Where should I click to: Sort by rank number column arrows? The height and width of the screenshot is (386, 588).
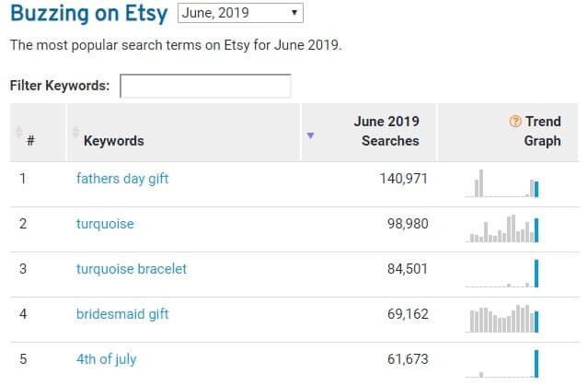pos(18,132)
